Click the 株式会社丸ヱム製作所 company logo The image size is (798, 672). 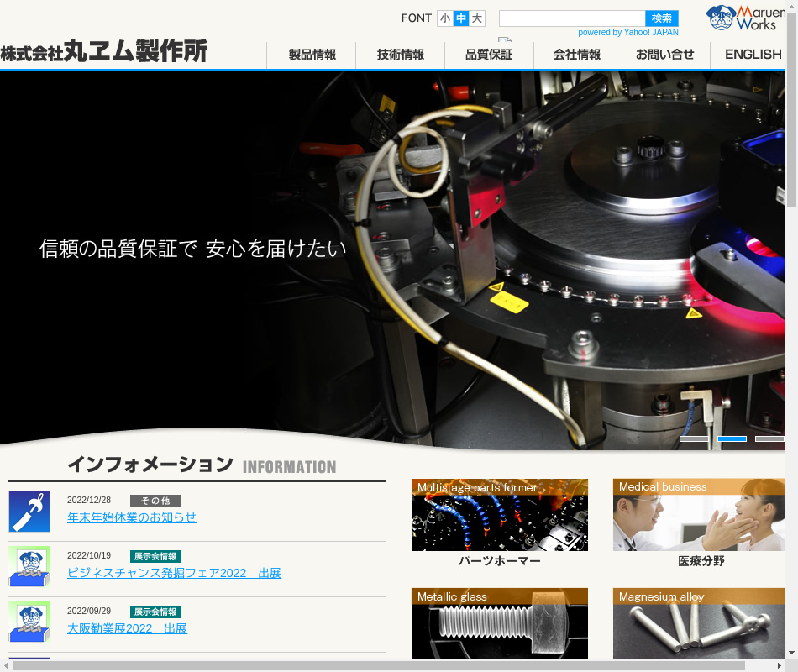[104, 52]
